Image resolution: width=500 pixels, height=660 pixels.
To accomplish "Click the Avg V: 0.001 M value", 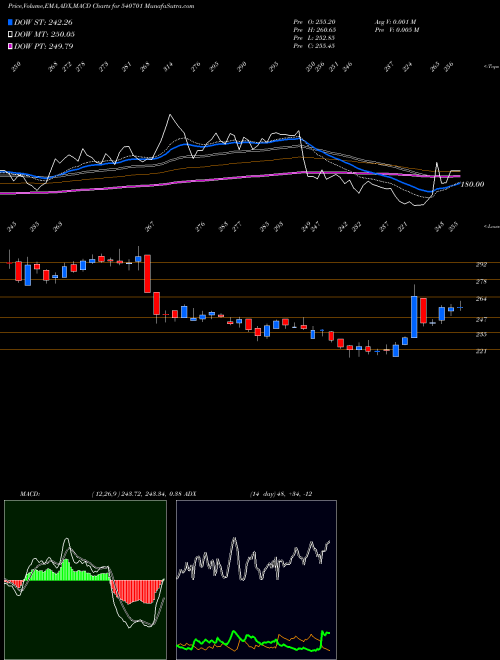I will (395, 22).
